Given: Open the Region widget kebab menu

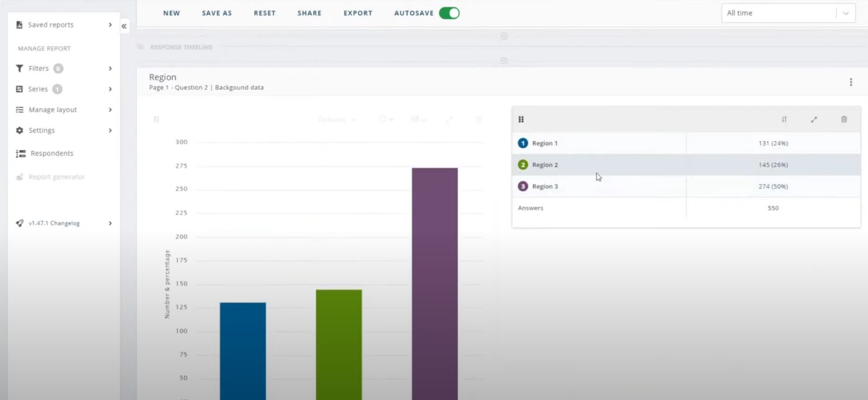Looking at the screenshot, I should point(850,82).
